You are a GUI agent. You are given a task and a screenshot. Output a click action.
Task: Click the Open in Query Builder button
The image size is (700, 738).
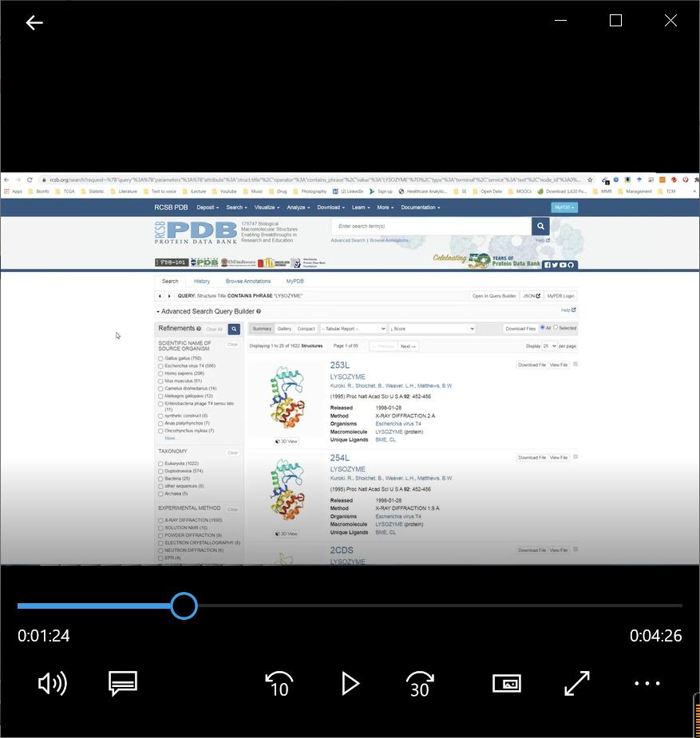(x=493, y=296)
